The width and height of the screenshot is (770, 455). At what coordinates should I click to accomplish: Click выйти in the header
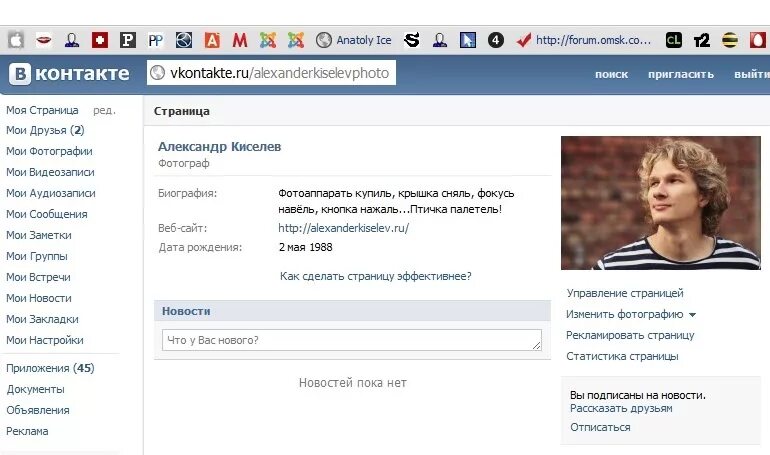coord(751,74)
